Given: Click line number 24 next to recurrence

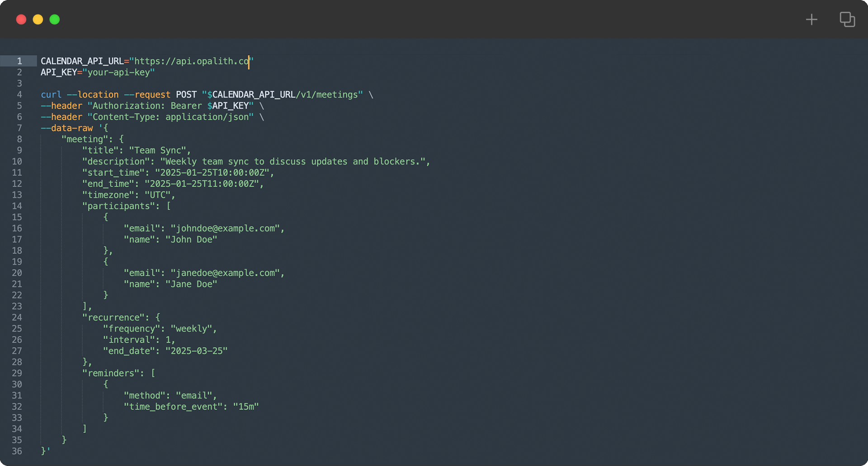Looking at the screenshot, I should (x=17, y=317).
